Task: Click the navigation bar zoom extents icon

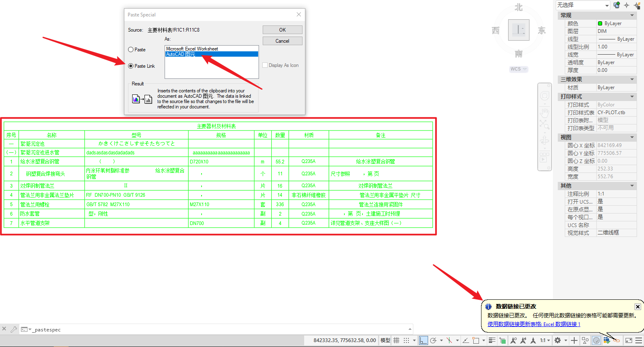Action: 545,124
